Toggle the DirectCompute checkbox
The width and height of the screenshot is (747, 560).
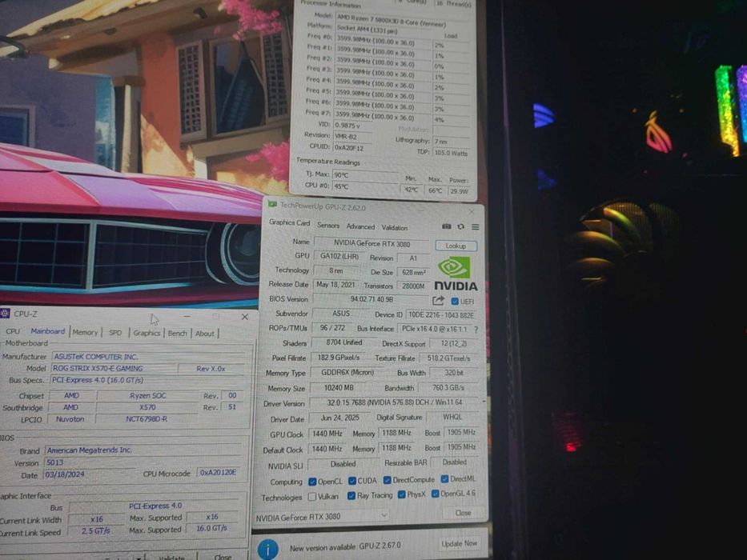(387, 480)
